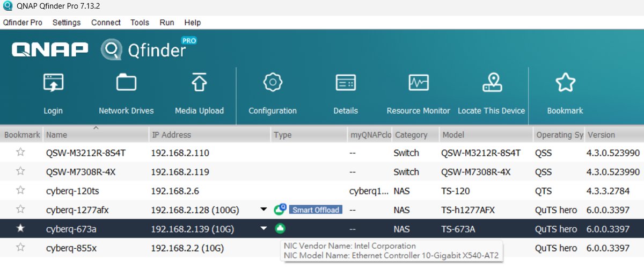The width and height of the screenshot is (644, 267).
Task: Click the green cloud status icon for cyberq-673a
Action: [x=280, y=228]
